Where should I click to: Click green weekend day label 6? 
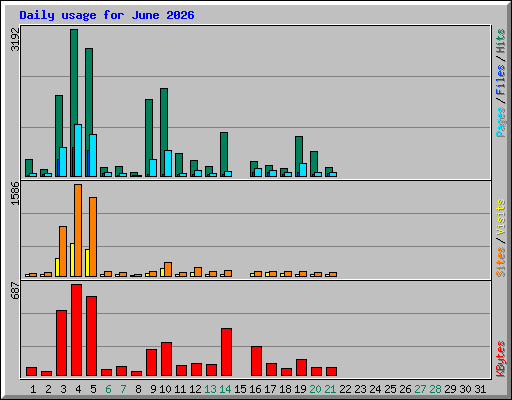108,389
